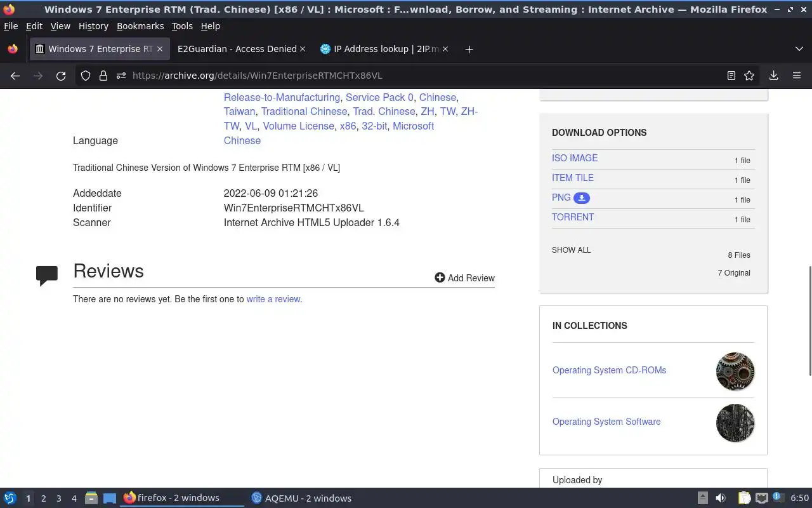Open Firefox application hamburger menu
The image size is (812, 508).
pos(797,76)
